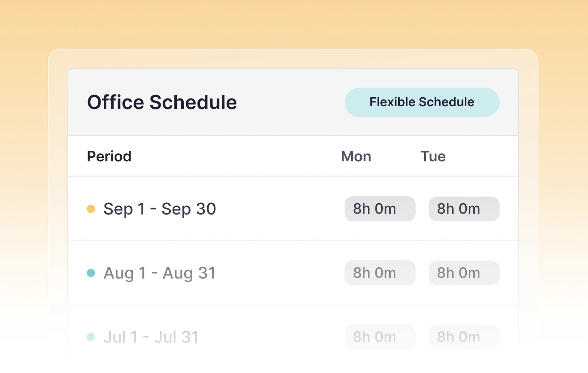Image resolution: width=588 pixels, height=373 pixels.
Task: Click the Office Schedule title
Action: (x=162, y=102)
